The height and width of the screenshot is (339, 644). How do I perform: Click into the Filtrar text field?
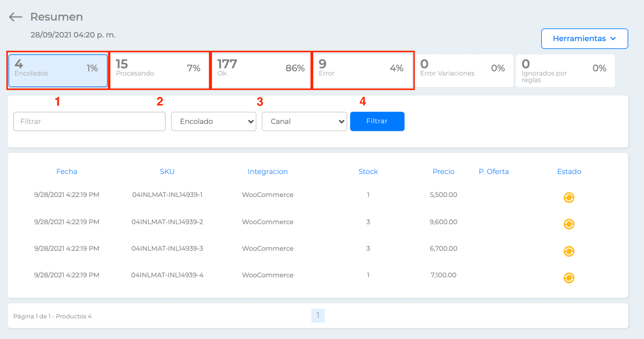tap(89, 121)
